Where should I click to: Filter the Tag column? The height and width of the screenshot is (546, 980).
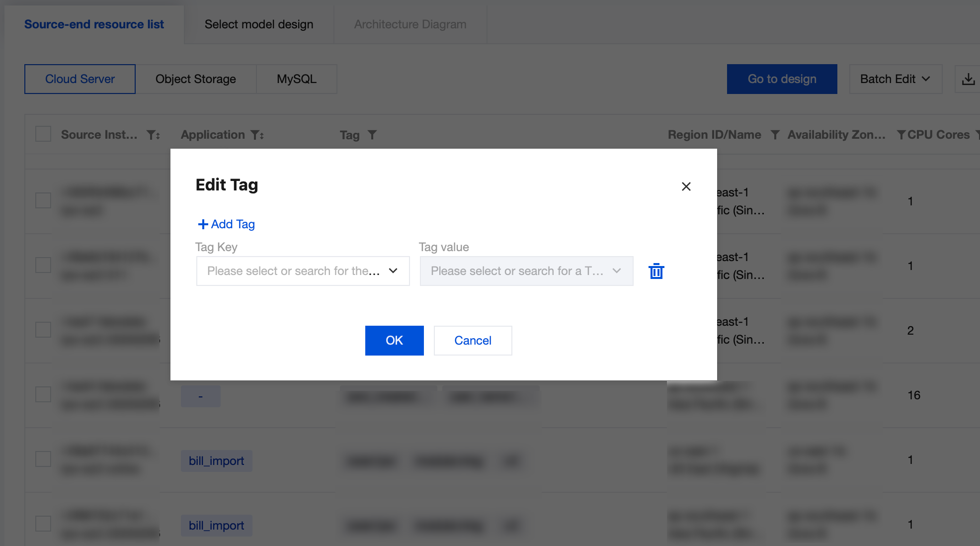[x=372, y=135]
